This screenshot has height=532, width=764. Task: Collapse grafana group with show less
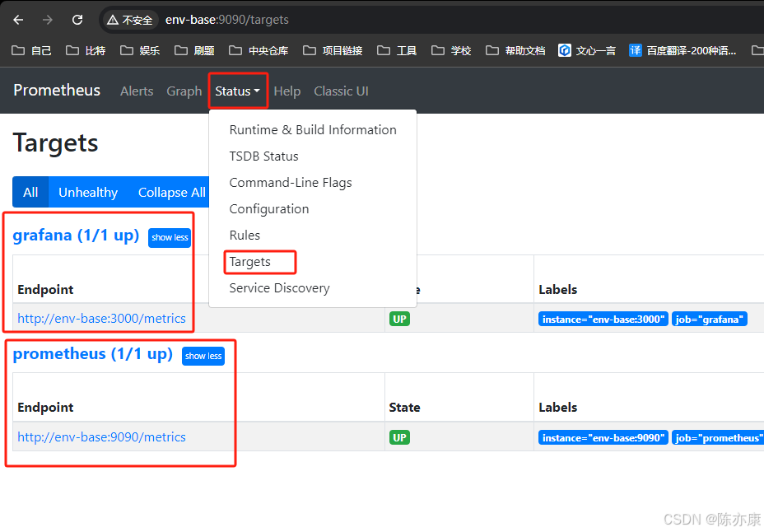[x=170, y=237]
